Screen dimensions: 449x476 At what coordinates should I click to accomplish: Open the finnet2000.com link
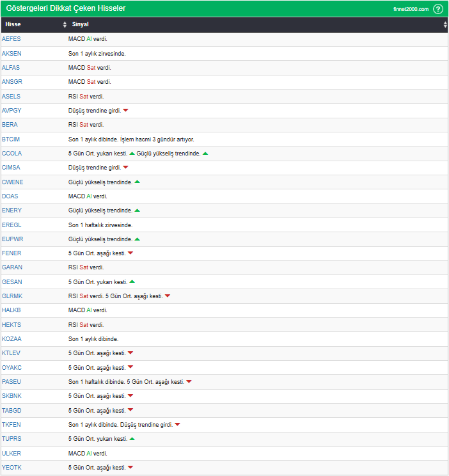411,9
